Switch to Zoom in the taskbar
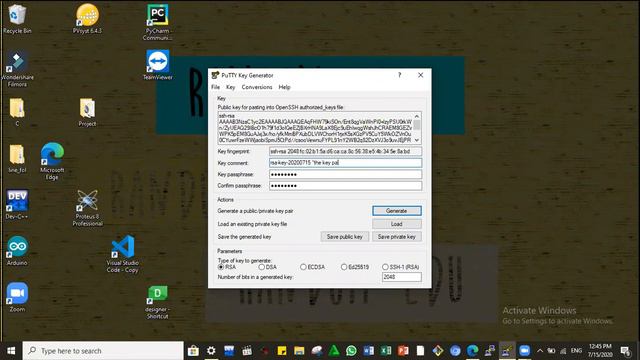 524,351
